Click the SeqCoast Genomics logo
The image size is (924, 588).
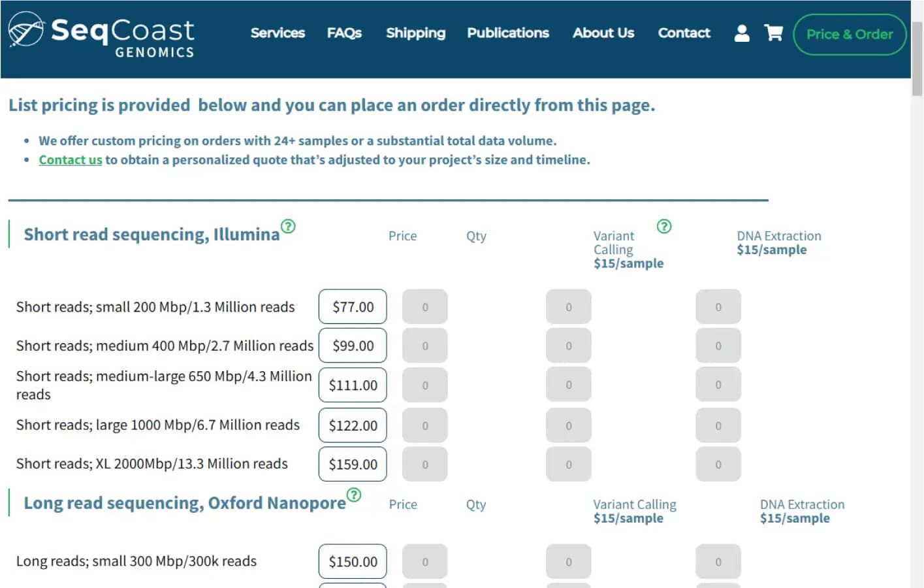point(101,35)
